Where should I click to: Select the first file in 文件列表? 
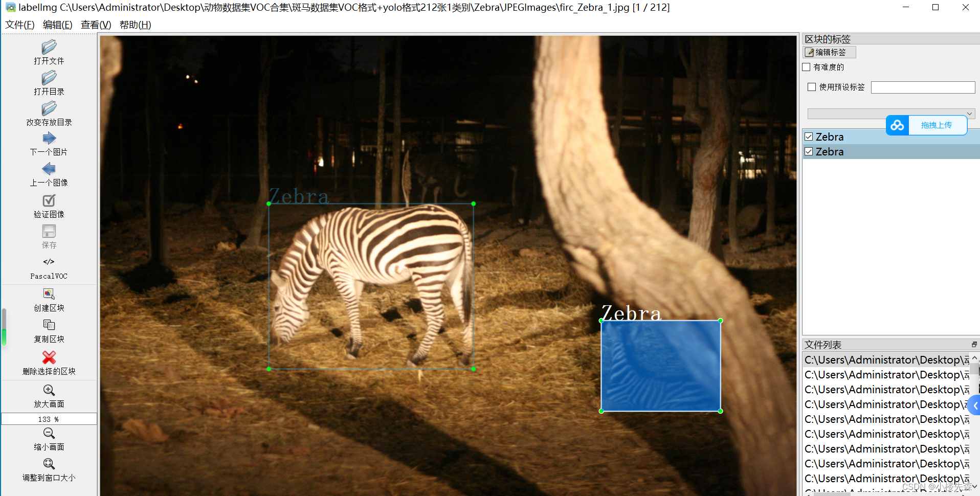(x=886, y=360)
